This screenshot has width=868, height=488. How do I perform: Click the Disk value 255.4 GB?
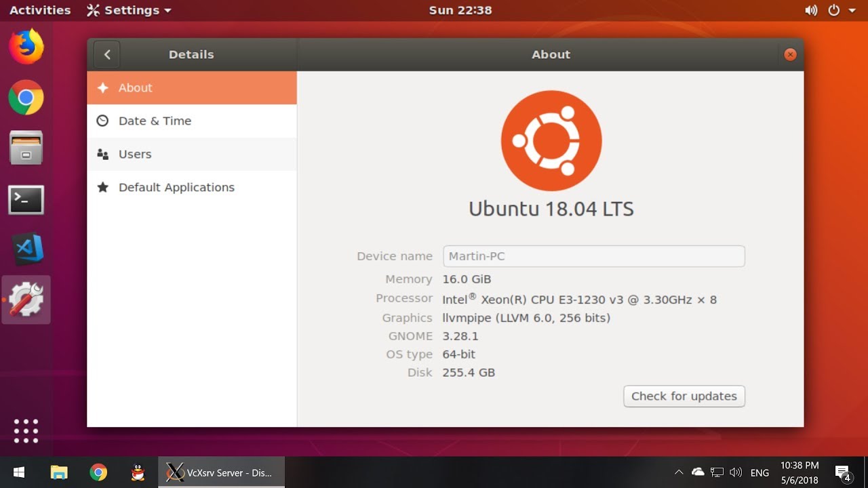(x=469, y=373)
